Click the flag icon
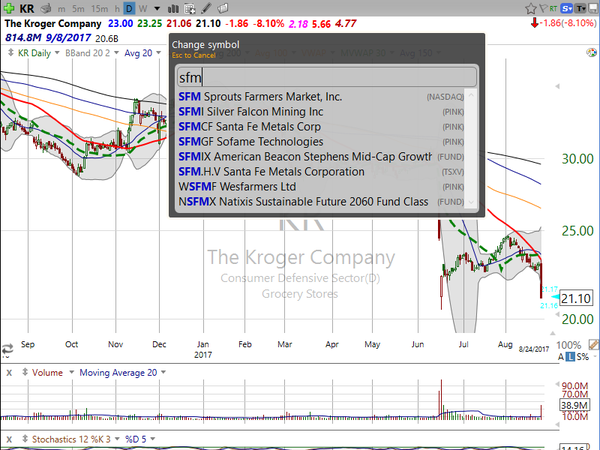This screenshot has height=450, width=600. tap(543, 8)
